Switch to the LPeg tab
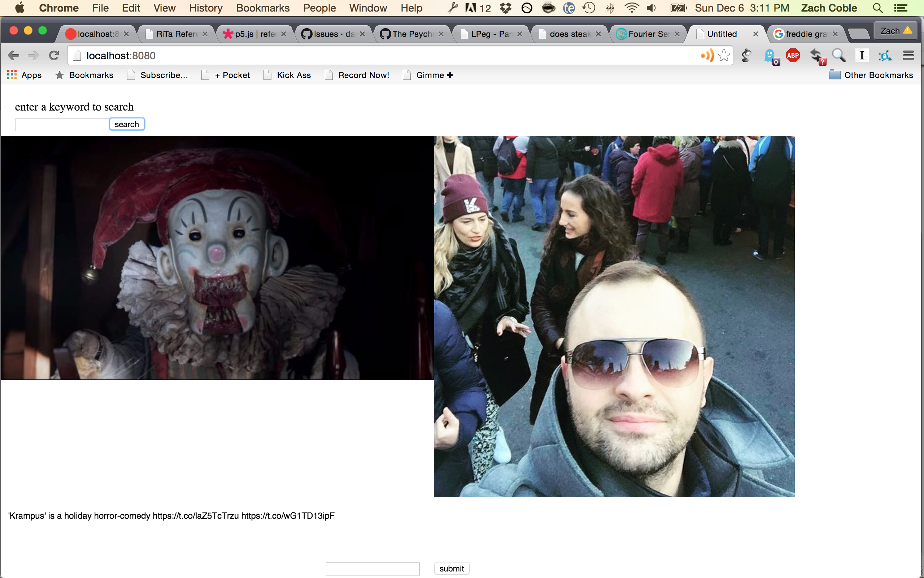The height and width of the screenshot is (578, 924). (x=491, y=34)
